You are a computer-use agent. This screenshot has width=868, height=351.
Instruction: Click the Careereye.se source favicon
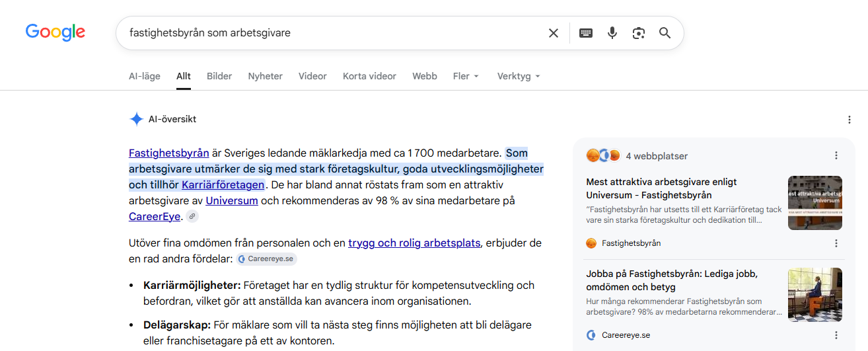pos(591,335)
